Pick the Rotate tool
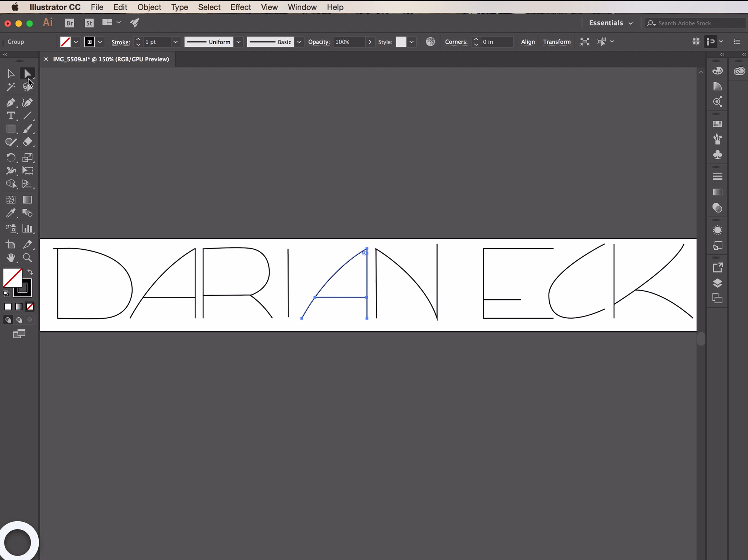This screenshot has height=560, width=748. (x=11, y=158)
